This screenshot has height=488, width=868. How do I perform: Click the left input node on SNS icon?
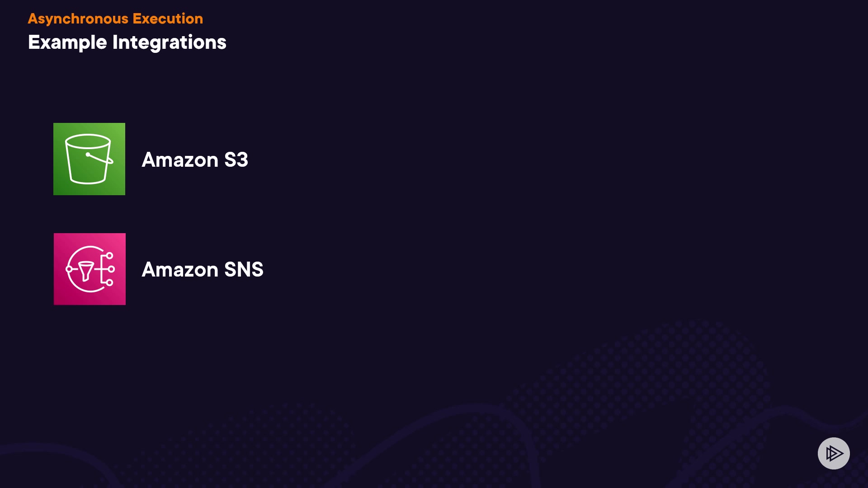pyautogui.click(x=69, y=269)
